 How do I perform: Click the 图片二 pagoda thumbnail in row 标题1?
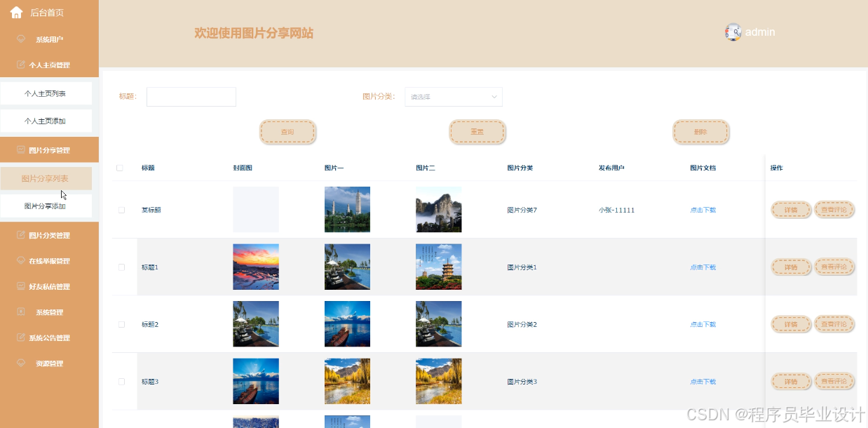[x=439, y=267]
